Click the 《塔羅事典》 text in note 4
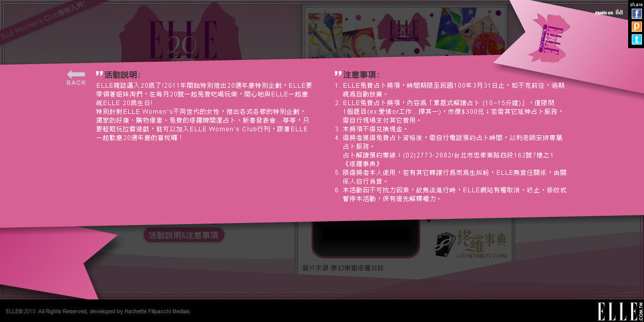Viewport: 644px width, 322px height. tap(362, 164)
